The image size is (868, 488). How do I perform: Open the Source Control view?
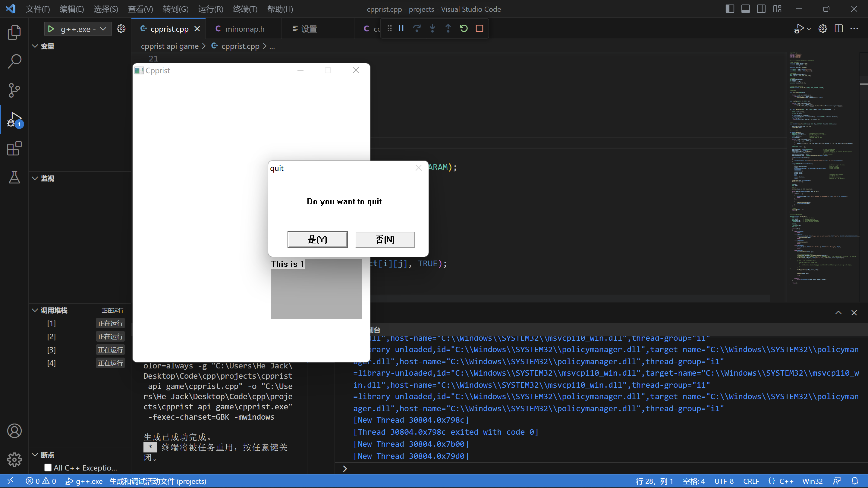coord(14,90)
